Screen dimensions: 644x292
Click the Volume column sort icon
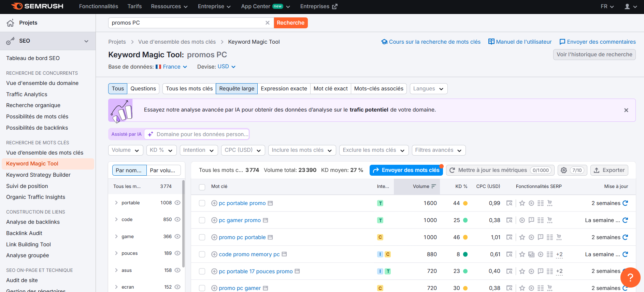pyautogui.click(x=434, y=186)
